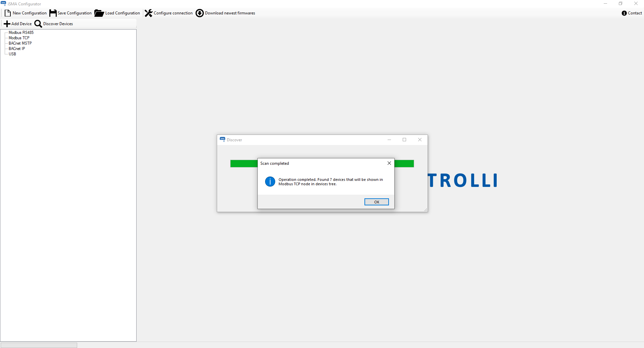The height and width of the screenshot is (348, 644).
Task: Select the Modbus TCP tree node
Action: click(x=19, y=38)
